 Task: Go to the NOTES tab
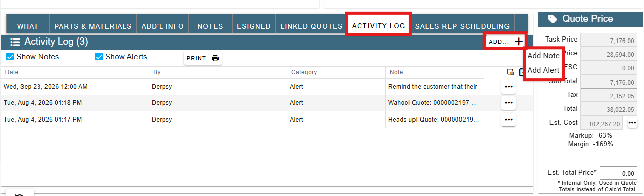[x=210, y=26]
